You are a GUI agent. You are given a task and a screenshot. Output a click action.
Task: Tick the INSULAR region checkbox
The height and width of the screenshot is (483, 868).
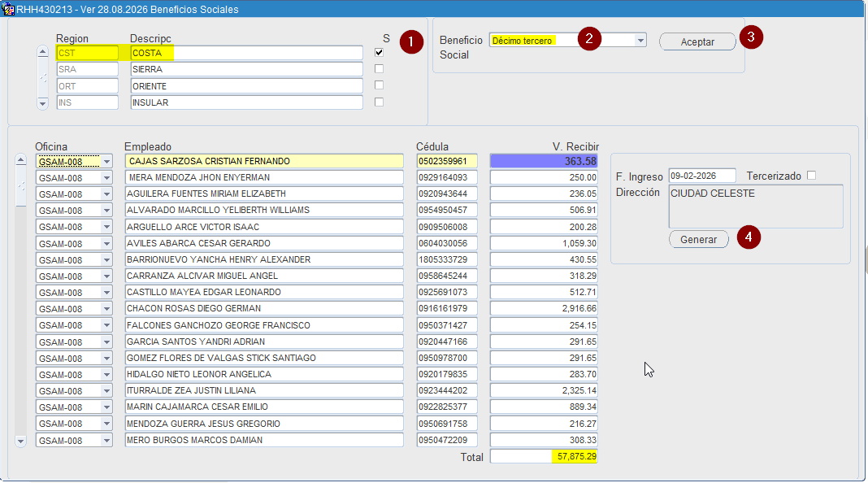(x=379, y=102)
